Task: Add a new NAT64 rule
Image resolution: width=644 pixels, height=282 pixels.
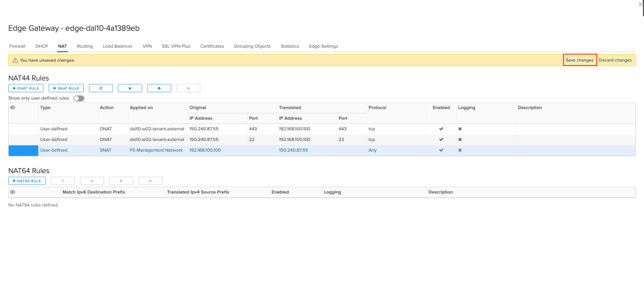Action: click(x=26, y=181)
